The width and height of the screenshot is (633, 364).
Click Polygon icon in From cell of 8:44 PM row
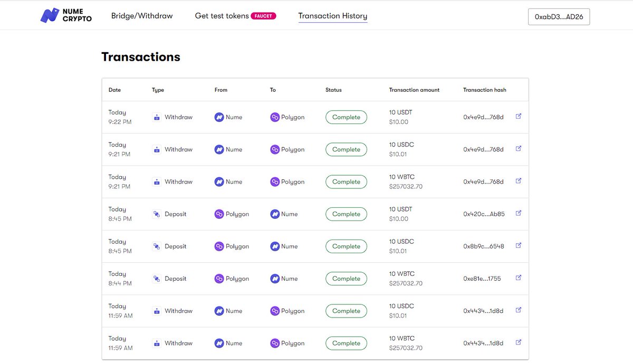[219, 279]
